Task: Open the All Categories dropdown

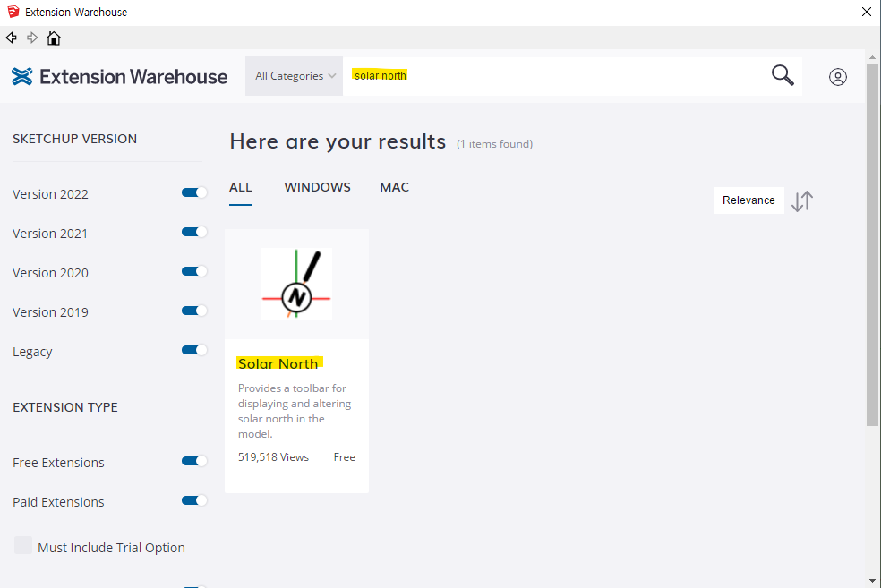Action: (294, 76)
